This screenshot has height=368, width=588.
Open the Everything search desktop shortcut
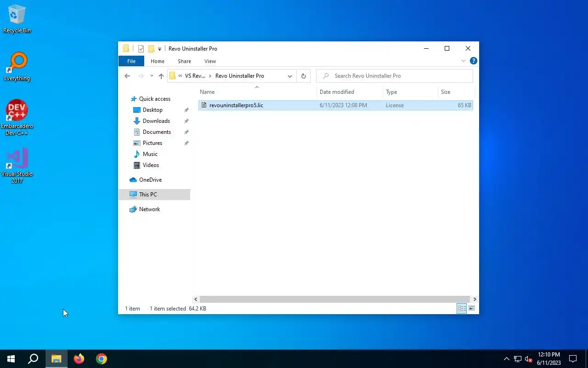17,67
